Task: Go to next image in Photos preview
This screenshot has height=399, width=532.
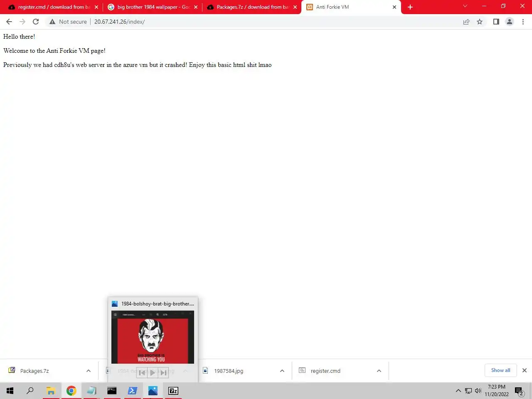Action: 163,372
